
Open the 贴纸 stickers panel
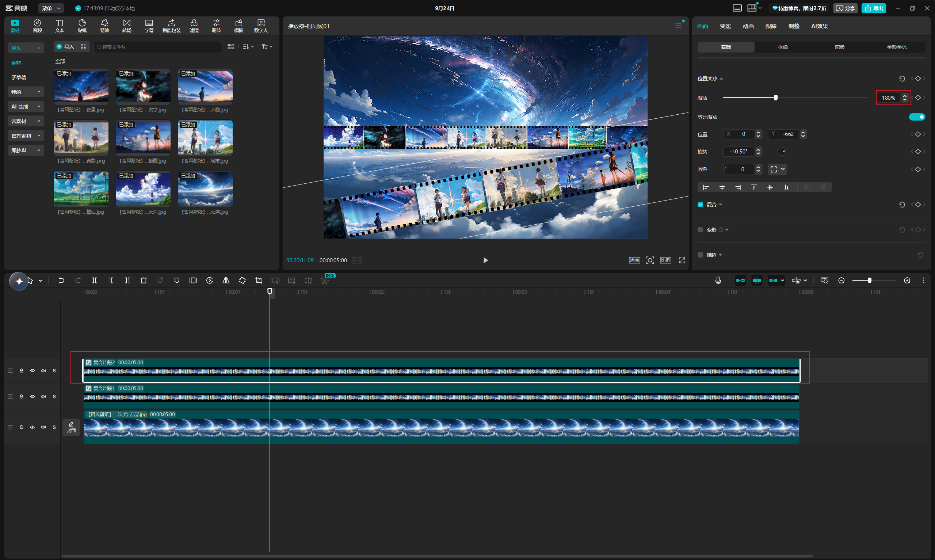[x=82, y=26]
